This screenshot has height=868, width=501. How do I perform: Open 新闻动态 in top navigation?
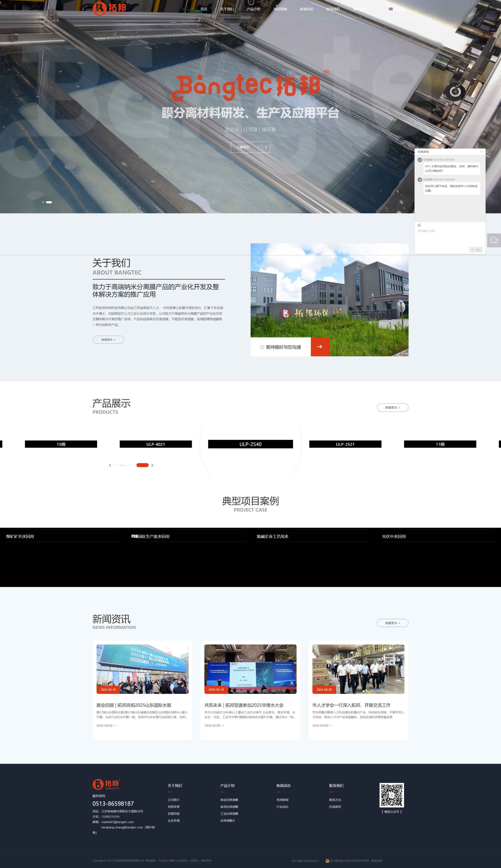point(306,9)
